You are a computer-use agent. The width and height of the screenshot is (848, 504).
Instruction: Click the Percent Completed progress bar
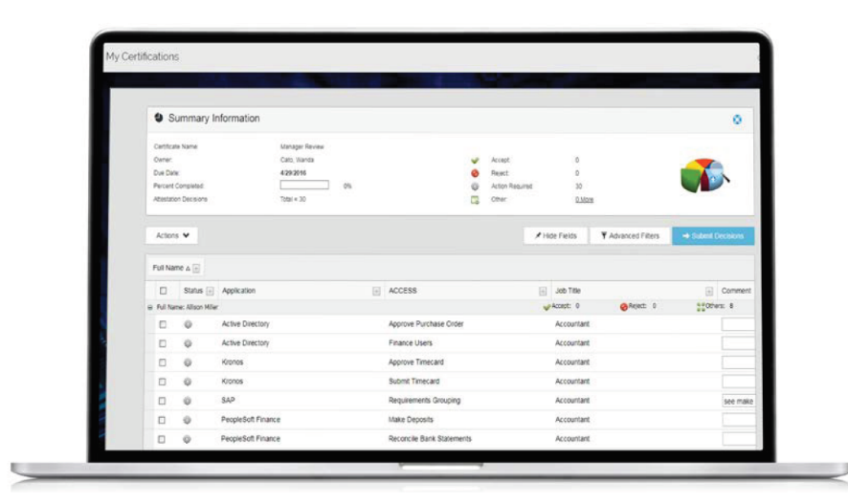304,186
